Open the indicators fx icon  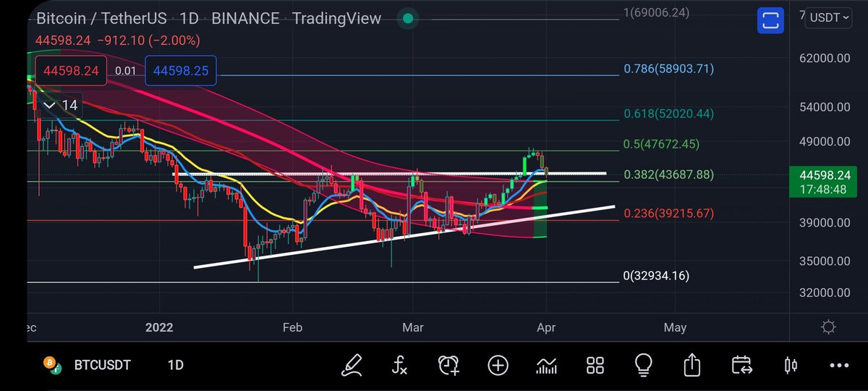coord(400,364)
